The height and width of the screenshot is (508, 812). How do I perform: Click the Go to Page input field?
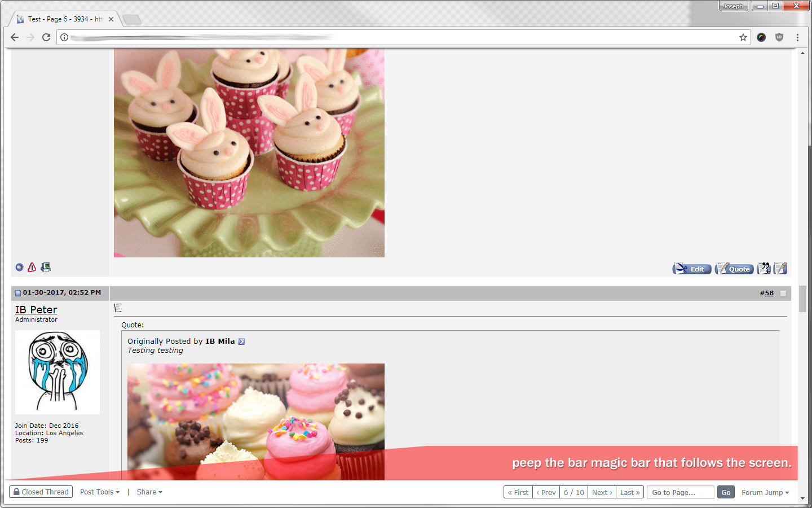point(680,492)
